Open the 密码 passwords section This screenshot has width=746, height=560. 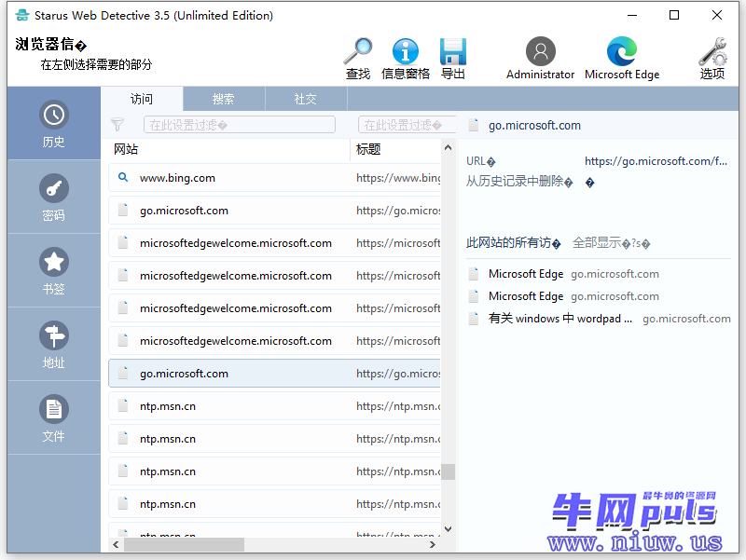[54, 198]
